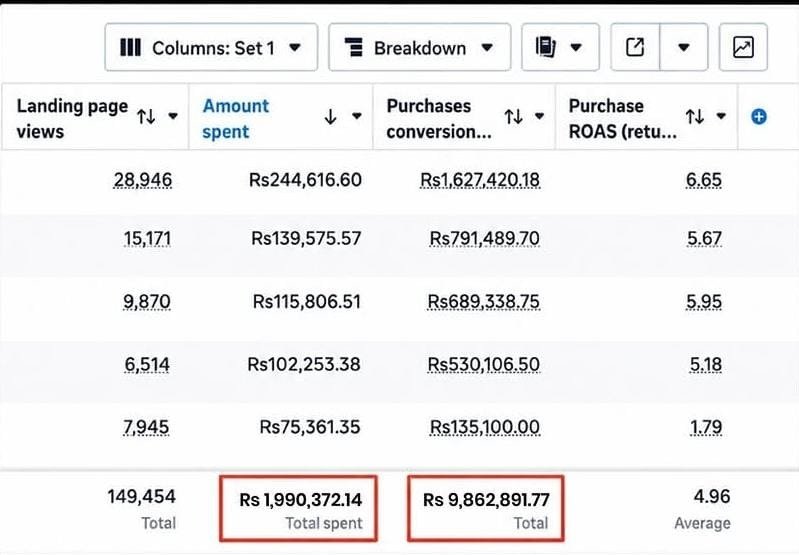Select amount spent Rs75,361.35
Viewport: 799px width, 555px height.
(x=310, y=427)
